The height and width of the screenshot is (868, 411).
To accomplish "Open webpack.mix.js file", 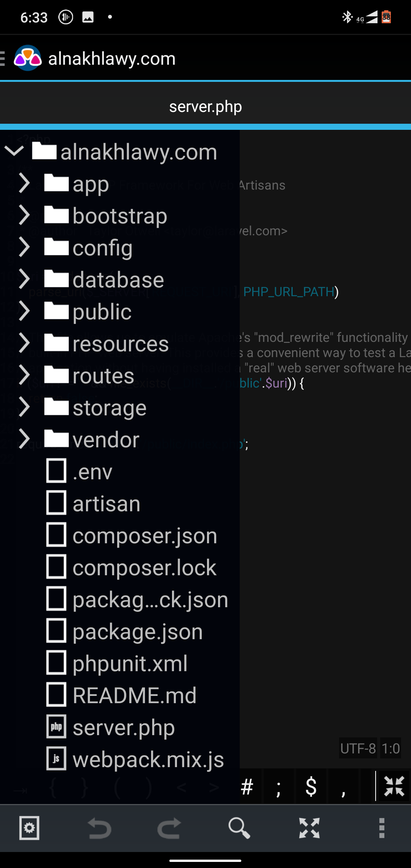I will (x=148, y=759).
